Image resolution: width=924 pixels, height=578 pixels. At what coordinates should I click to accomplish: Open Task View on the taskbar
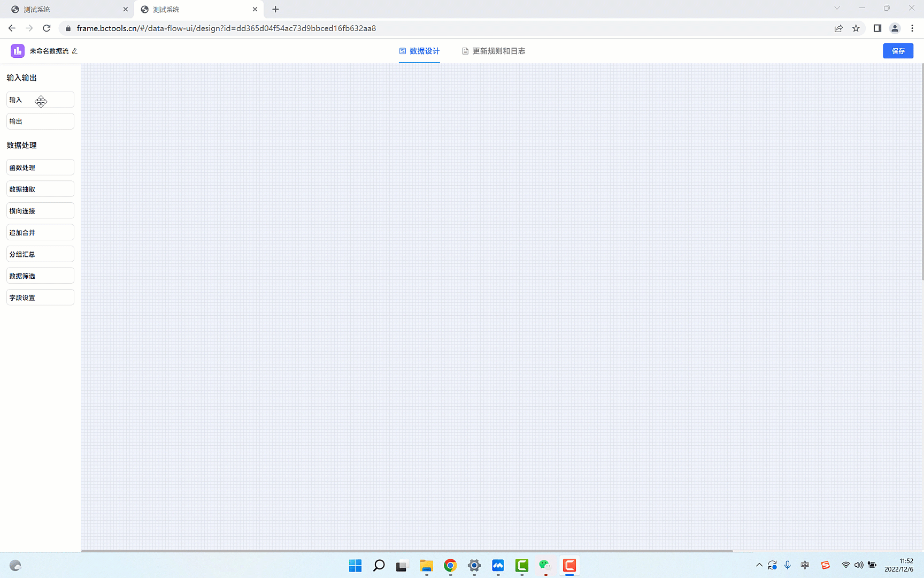pyautogui.click(x=402, y=566)
